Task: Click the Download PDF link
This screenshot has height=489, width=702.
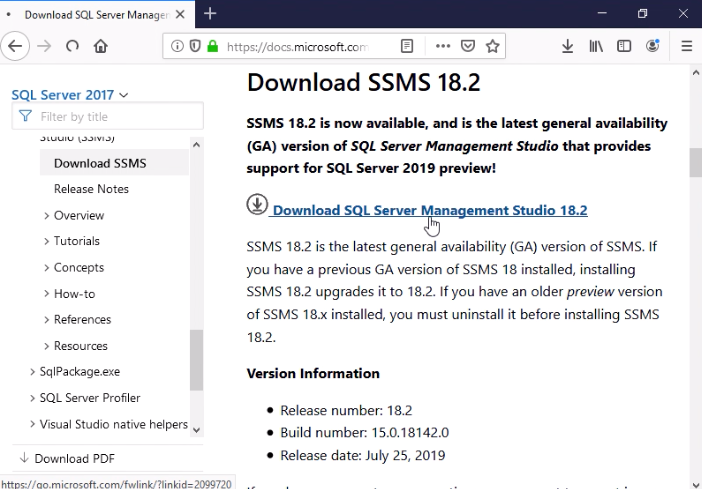Action: (74, 459)
